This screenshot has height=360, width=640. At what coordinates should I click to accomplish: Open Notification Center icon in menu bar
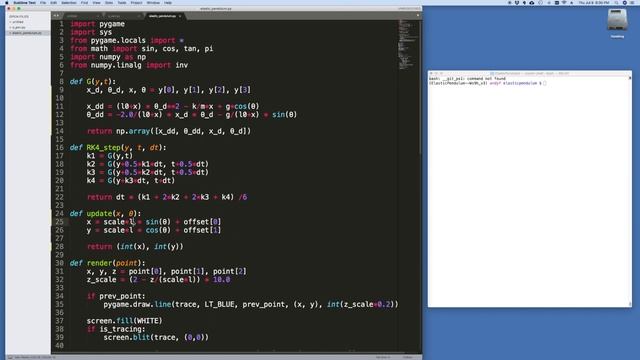632,2
